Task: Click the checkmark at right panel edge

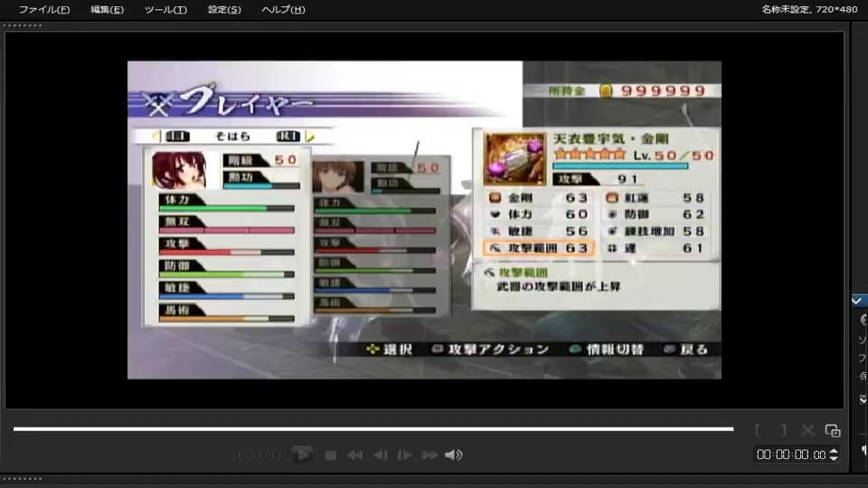Action: (x=857, y=301)
